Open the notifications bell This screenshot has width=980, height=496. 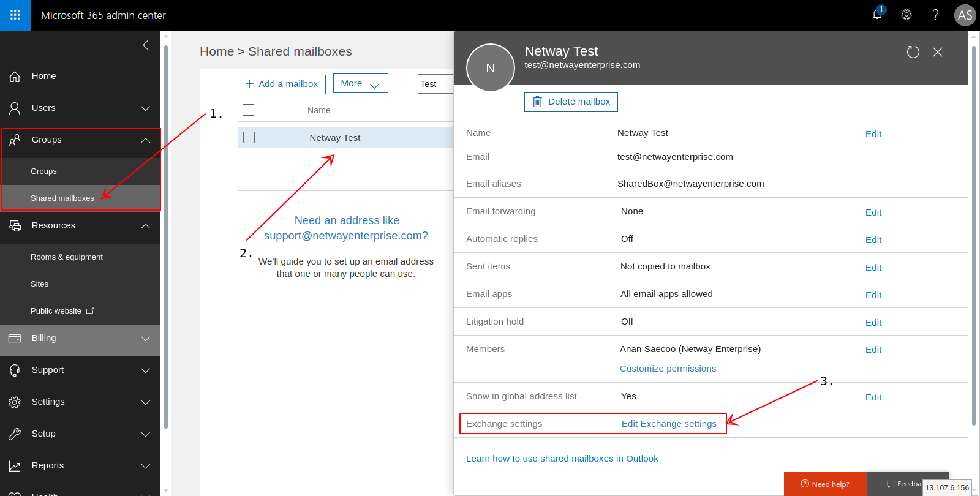877,15
